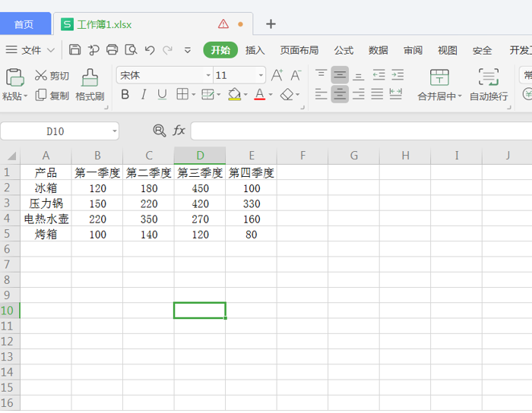532x413 pixels.
Task: Click the Clear eraser icon
Action: click(287, 94)
